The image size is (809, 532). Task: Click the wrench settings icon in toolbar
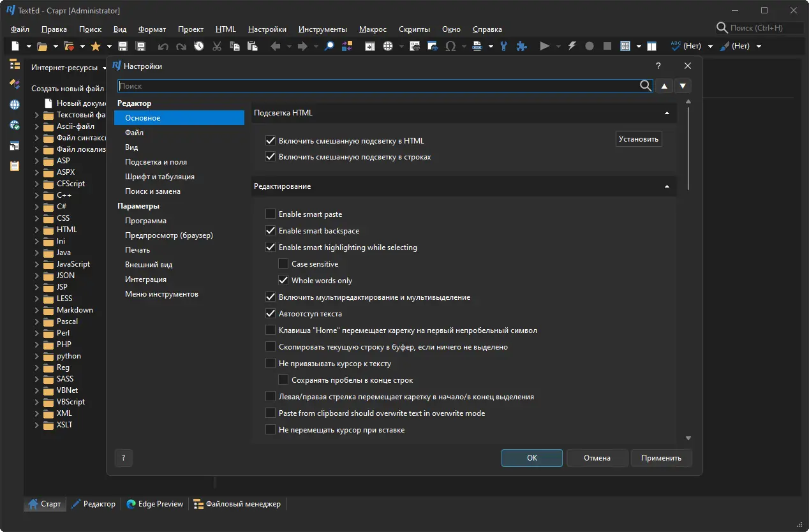pyautogui.click(x=504, y=46)
